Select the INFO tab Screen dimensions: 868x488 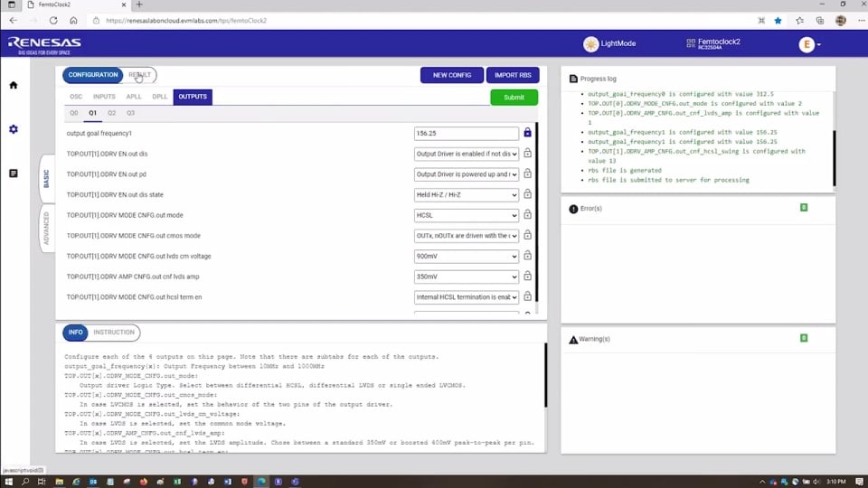75,333
